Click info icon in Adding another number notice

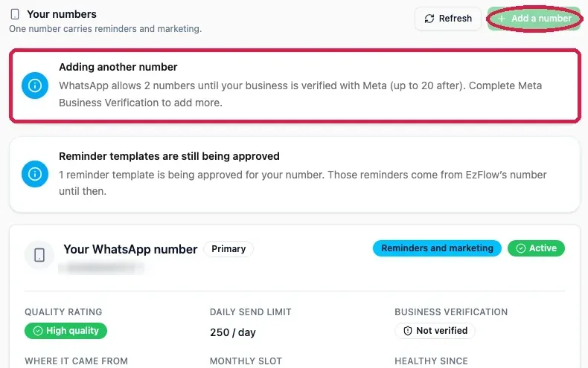(35, 85)
